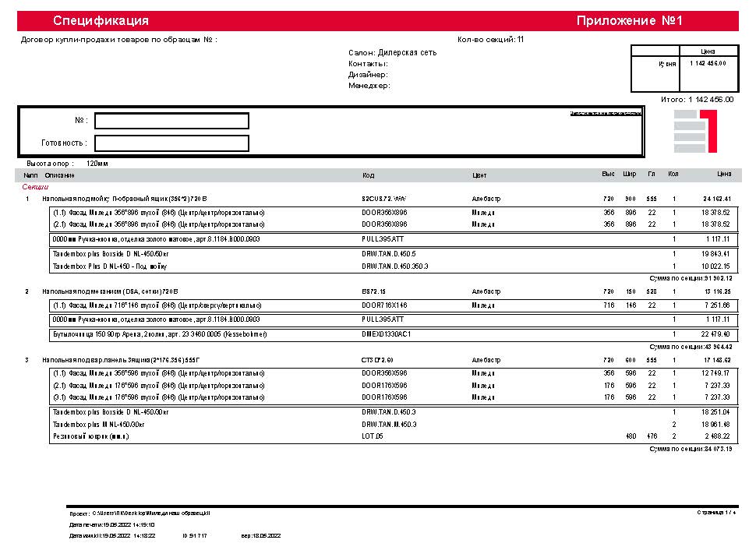Click the Салон: Дилерская сеть line
The height and width of the screenshot is (554, 756).
392,53
